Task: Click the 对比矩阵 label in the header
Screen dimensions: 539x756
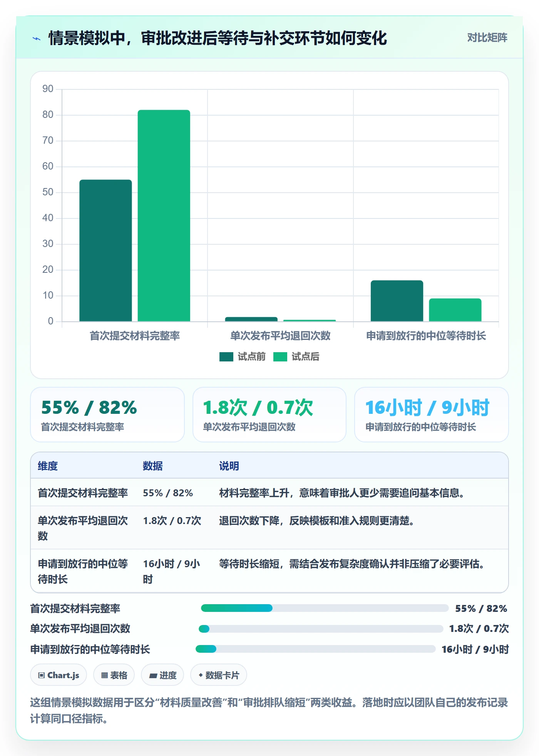Action: point(487,38)
